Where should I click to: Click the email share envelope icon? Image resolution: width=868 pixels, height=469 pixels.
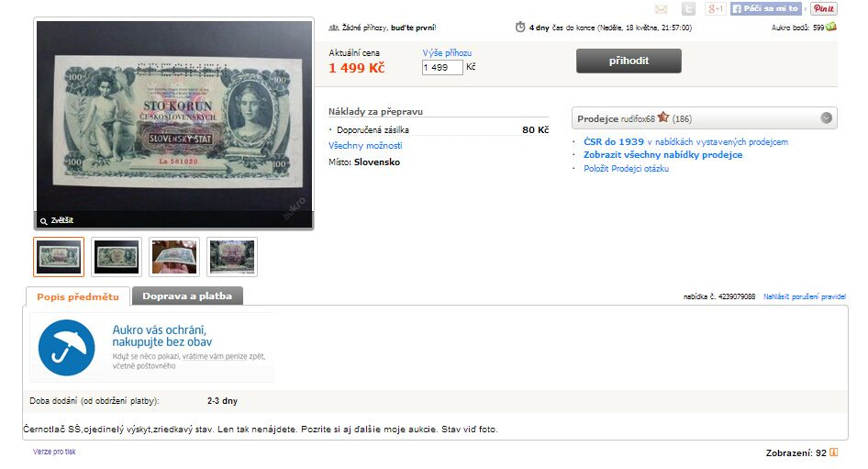(661, 9)
